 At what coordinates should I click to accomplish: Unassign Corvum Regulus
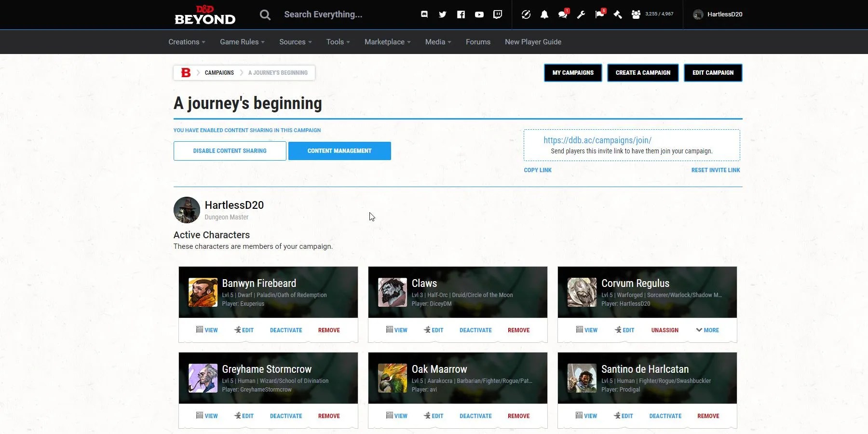point(665,330)
